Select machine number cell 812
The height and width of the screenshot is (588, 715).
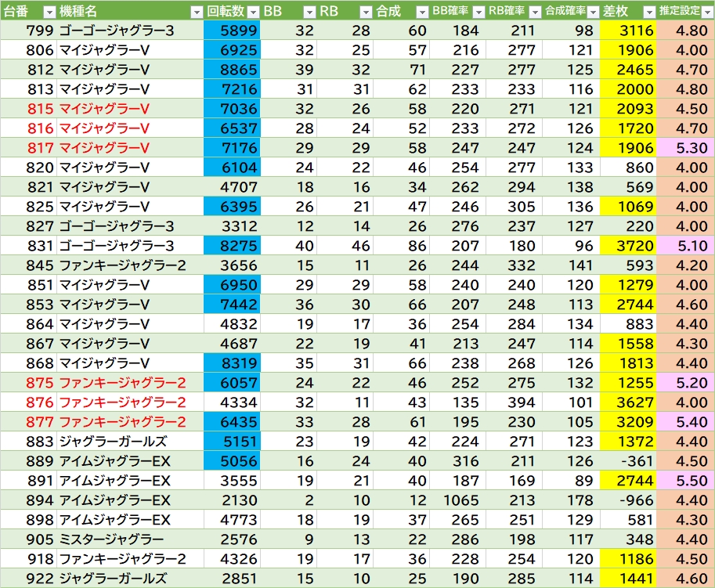[x=28, y=70]
